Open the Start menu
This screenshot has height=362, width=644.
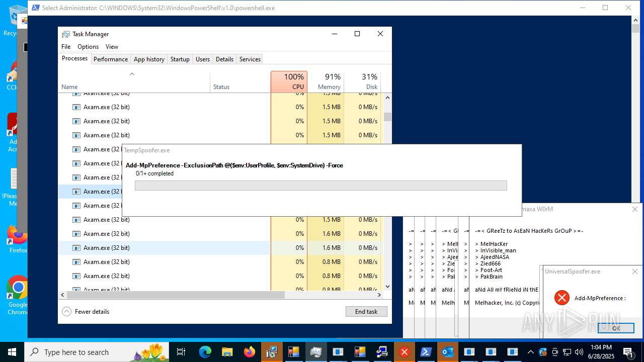tap(12, 352)
